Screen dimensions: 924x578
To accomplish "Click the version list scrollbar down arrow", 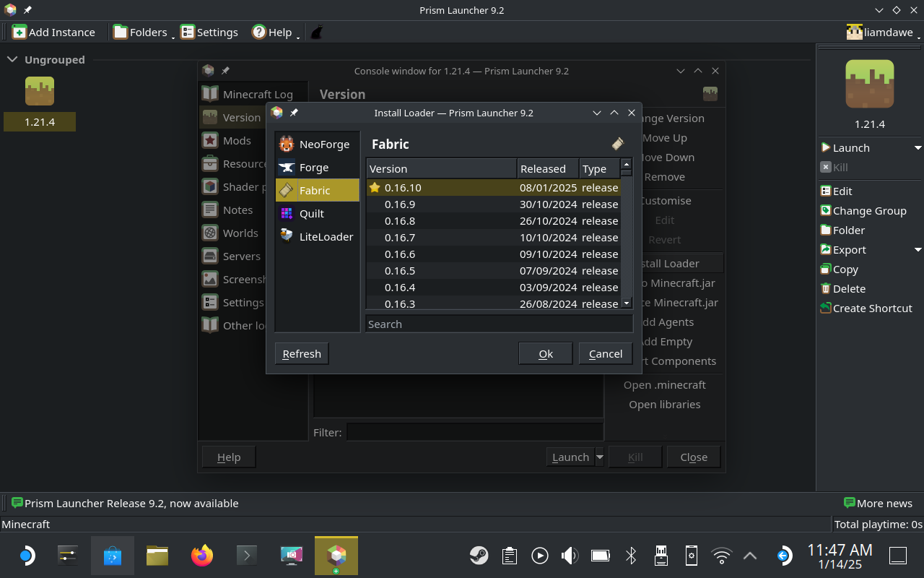I will 627,303.
